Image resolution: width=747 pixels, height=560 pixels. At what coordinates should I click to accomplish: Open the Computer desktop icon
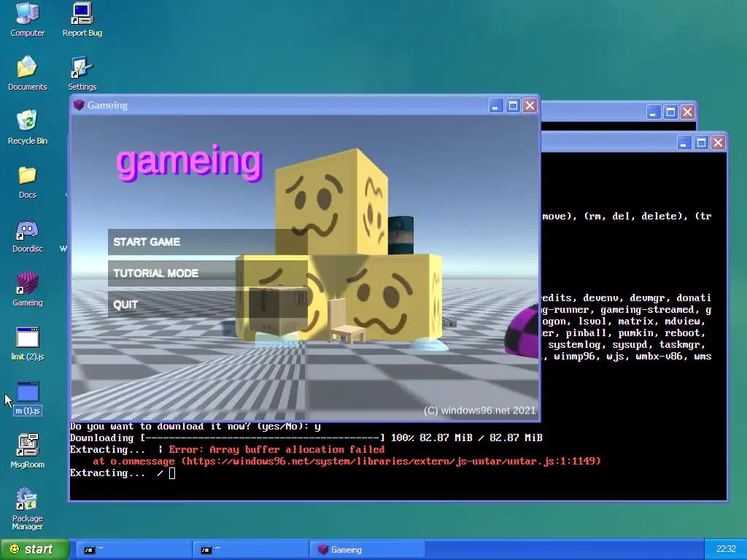click(27, 19)
